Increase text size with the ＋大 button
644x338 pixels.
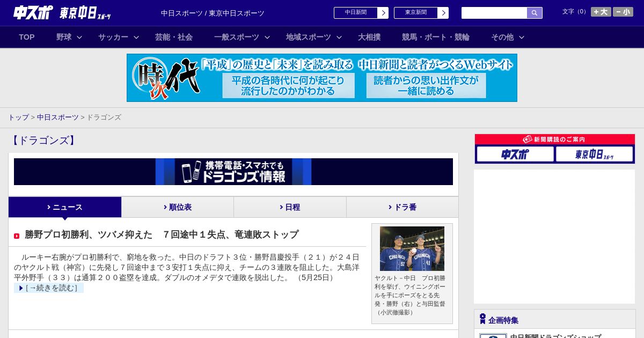601,12
